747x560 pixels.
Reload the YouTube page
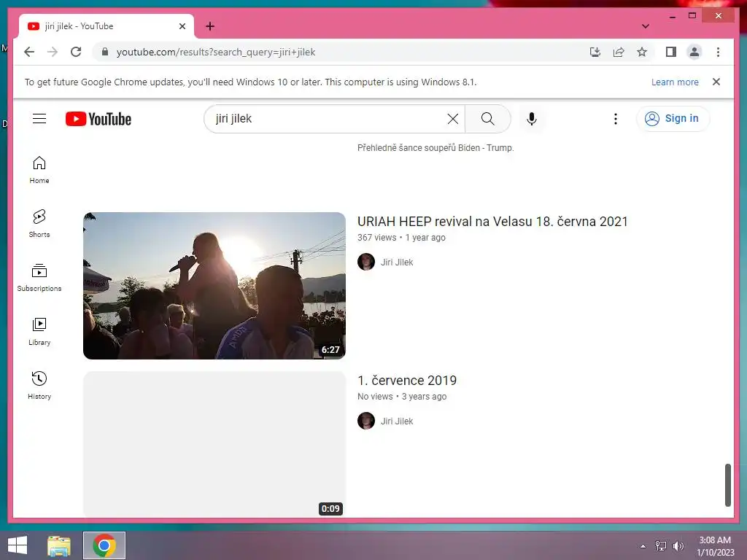(76, 52)
